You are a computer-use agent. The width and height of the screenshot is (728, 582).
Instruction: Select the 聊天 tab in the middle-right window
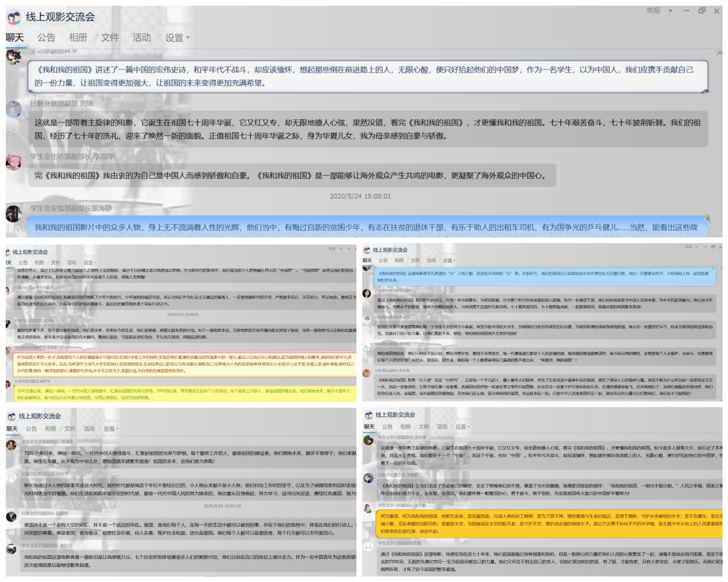pyautogui.click(x=367, y=261)
